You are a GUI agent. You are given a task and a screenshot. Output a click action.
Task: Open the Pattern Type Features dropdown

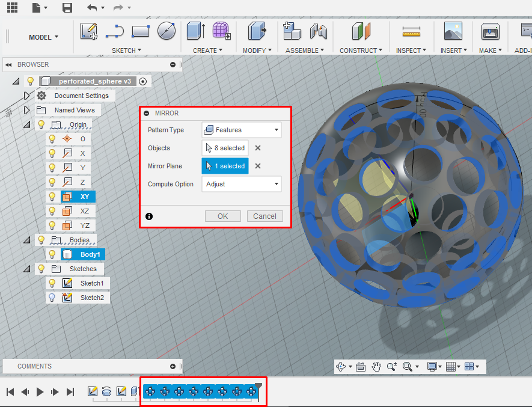[x=242, y=130]
